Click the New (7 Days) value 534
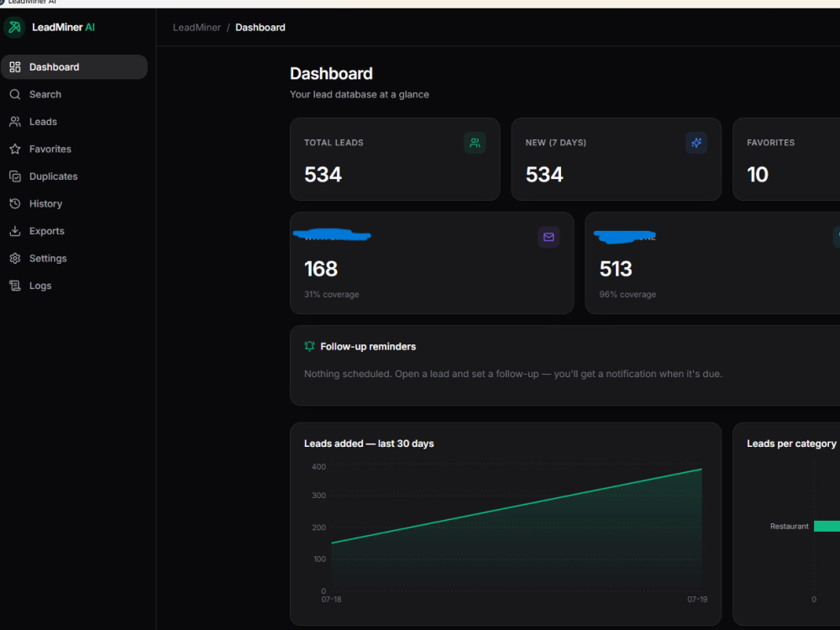Viewport: 840px width, 630px height. pyautogui.click(x=544, y=175)
